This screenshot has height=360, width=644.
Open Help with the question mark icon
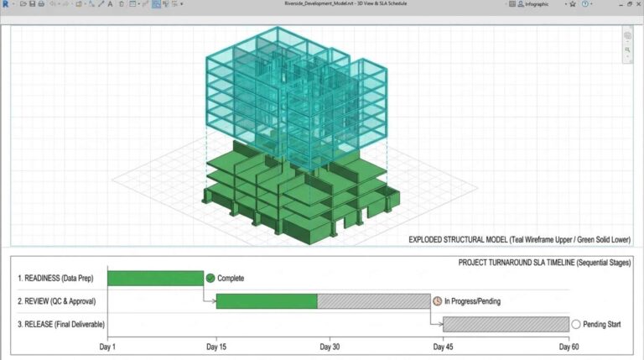(x=584, y=3)
